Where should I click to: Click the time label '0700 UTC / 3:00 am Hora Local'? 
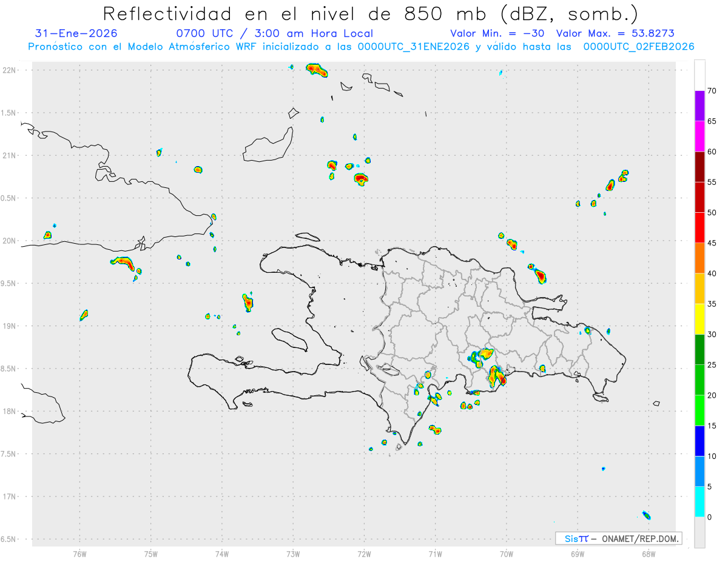coord(274,33)
